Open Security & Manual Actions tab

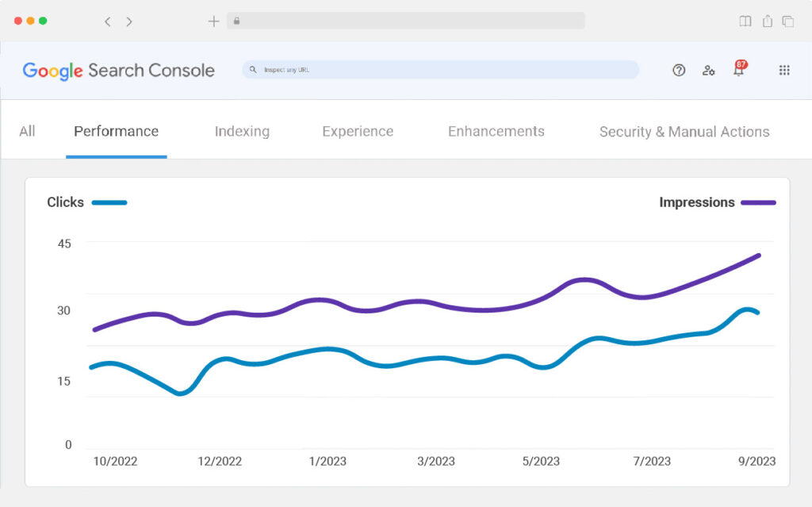coord(684,132)
